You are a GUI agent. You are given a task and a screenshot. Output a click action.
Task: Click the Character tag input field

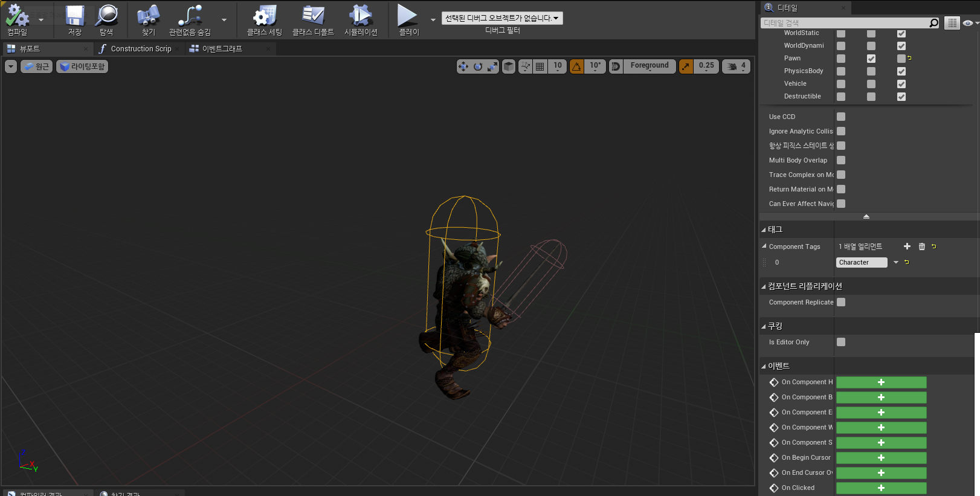[862, 262]
